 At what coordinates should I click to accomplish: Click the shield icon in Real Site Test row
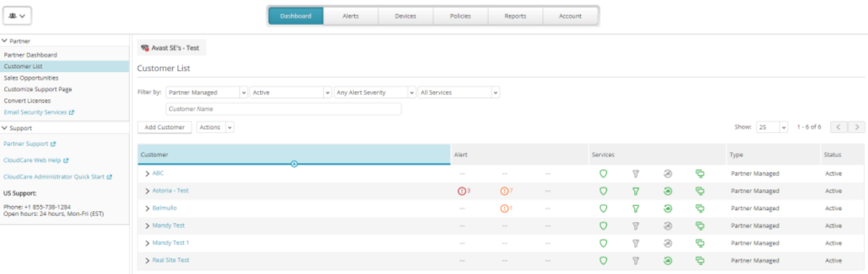click(603, 261)
